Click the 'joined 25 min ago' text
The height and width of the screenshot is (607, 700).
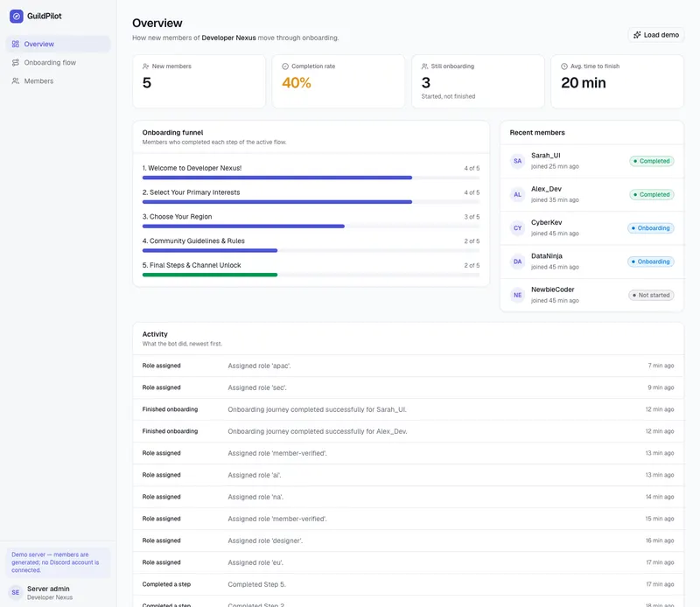point(555,166)
